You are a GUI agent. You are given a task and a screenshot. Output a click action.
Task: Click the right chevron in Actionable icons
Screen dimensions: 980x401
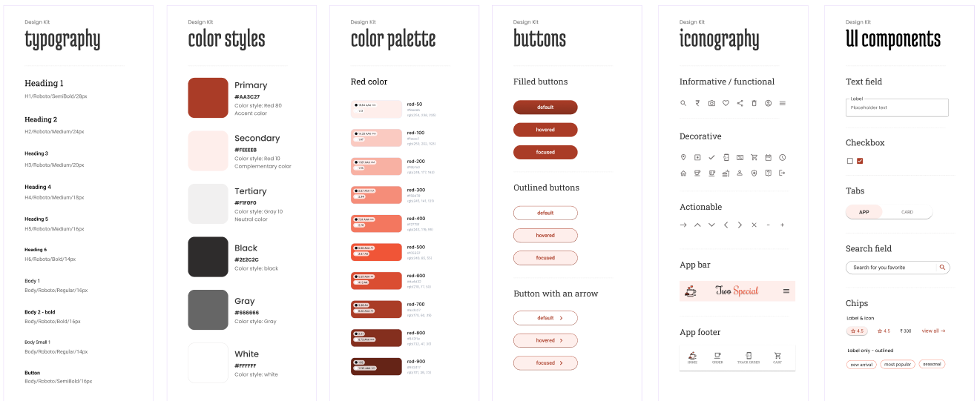pyautogui.click(x=740, y=225)
